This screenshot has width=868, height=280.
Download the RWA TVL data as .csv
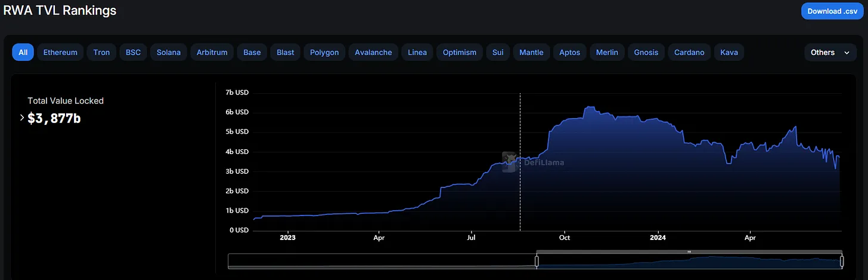pos(832,11)
